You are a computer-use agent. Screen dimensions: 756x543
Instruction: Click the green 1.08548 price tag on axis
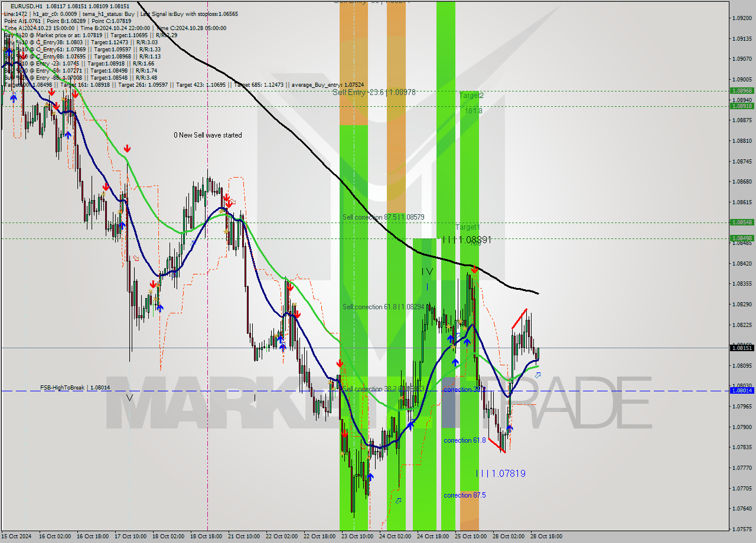pos(742,223)
